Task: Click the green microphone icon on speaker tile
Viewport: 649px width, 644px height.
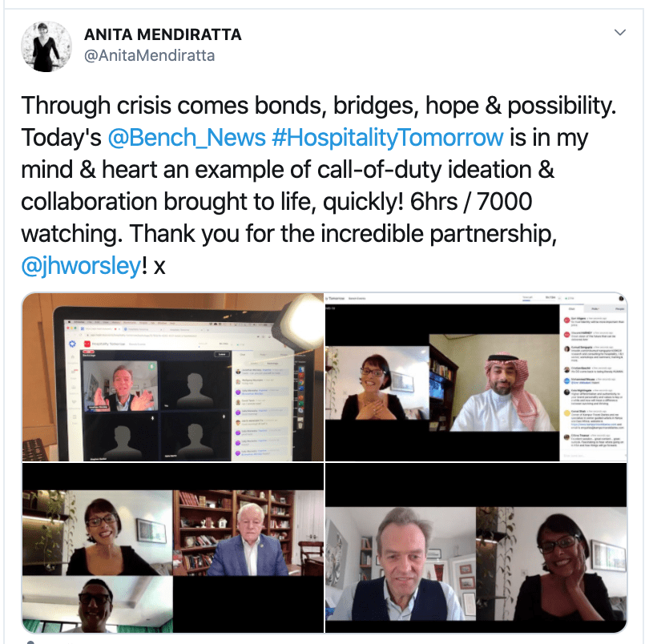Action: [x=152, y=366]
